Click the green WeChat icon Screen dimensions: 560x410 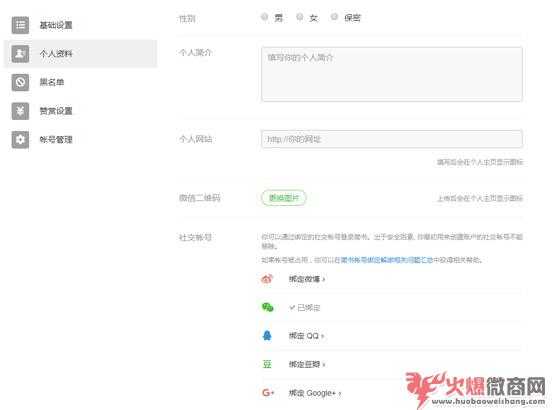pos(268,307)
